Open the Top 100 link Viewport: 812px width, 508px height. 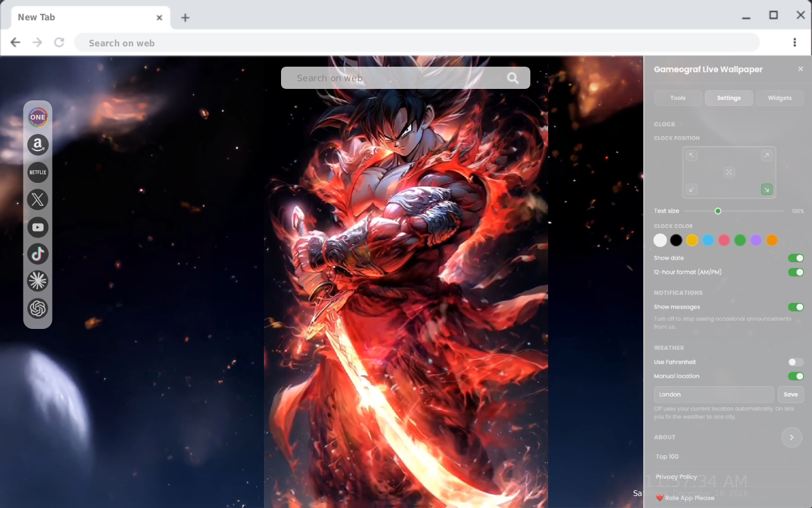667,457
